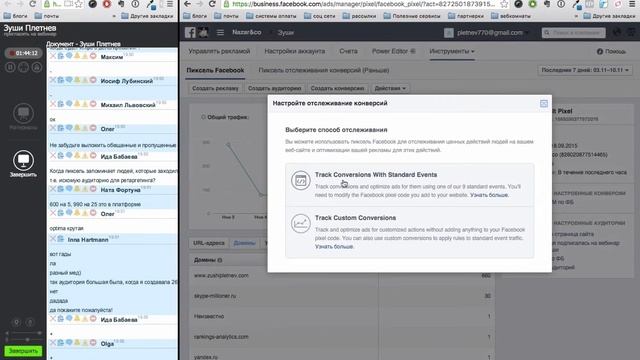Image resolution: width=640 pixels, height=360 pixels.
Task: Reload page in left browser window
Action: point(32,4)
